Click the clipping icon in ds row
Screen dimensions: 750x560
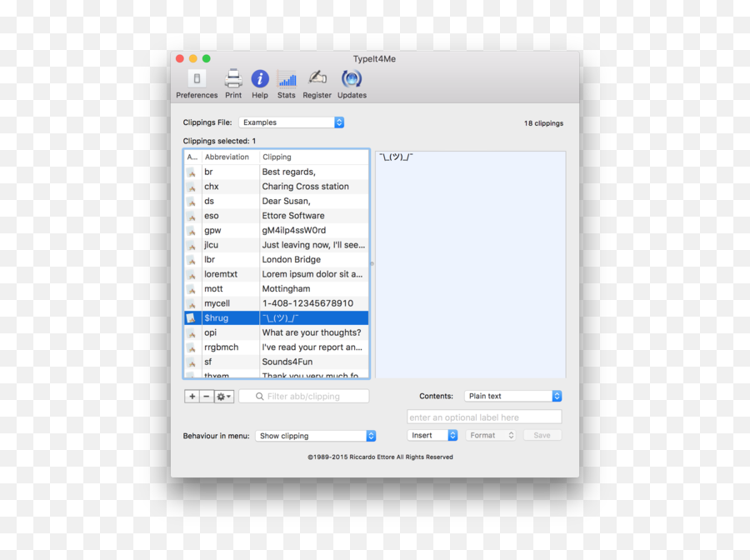192,202
